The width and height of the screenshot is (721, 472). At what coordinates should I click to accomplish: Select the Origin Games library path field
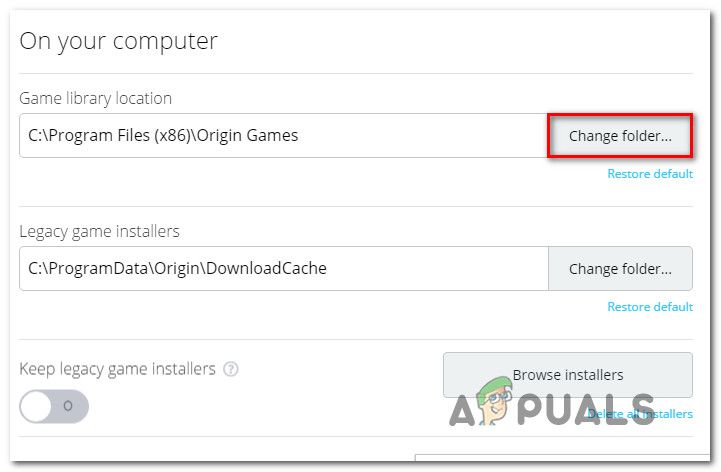click(x=284, y=136)
